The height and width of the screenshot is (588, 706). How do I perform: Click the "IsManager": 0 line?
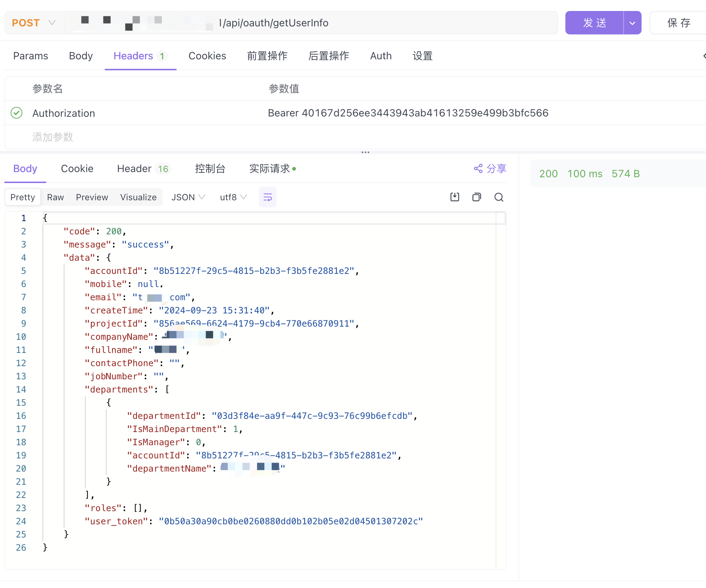(x=166, y=442)
